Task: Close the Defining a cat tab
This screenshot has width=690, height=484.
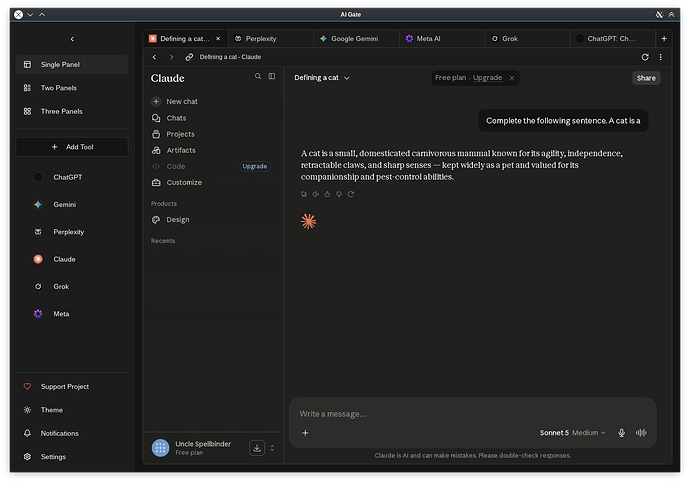Action: (218, 39)
